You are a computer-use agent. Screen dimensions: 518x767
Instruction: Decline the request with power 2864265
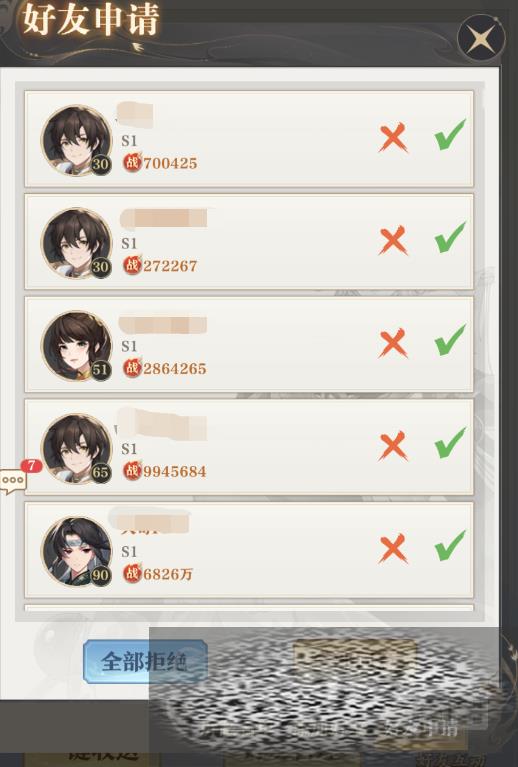(x=393, y=343)
